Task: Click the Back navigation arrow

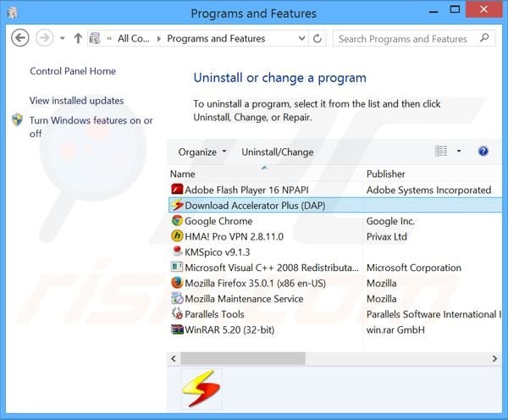Action: pyautogui.click(x=20, y=38)
